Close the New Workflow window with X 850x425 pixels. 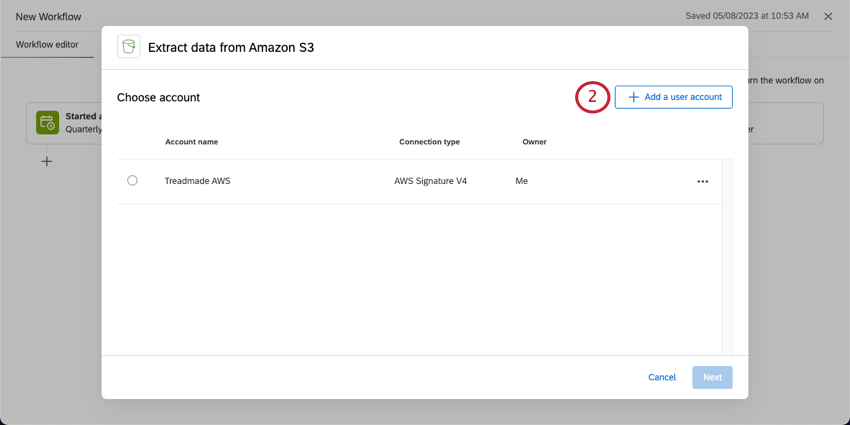pyautogui.click(x=828, y=17)
